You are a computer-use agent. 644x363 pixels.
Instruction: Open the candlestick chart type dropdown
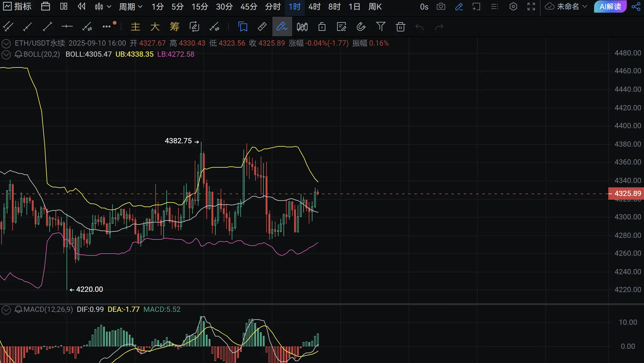103,6
